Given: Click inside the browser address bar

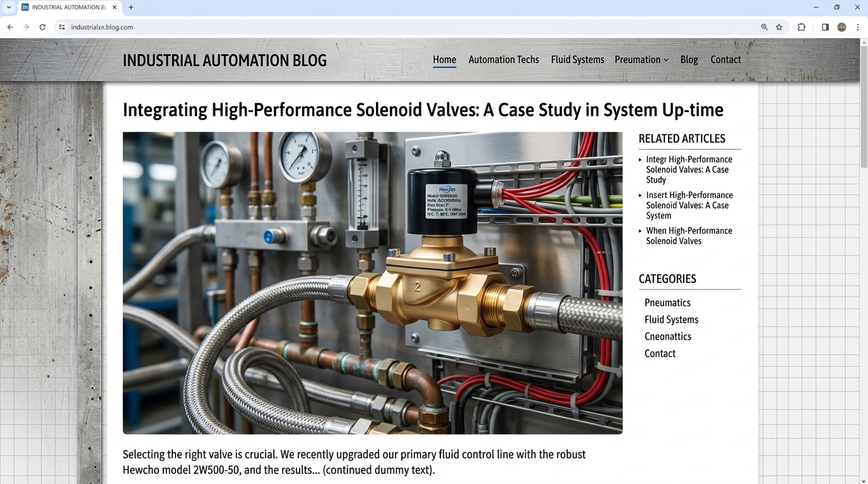Looking at the screenshot, I should (252, 27).
